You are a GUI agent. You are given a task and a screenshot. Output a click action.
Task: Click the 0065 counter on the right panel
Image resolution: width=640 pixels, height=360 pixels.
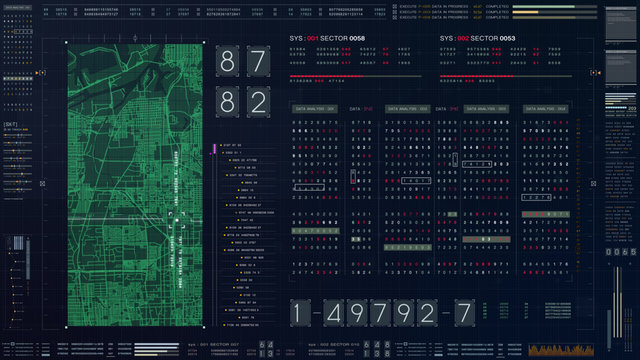click(621, 252)
